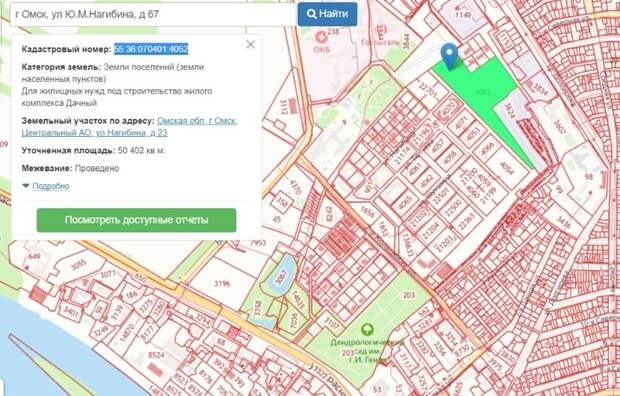Close the cadastral info popup

pos(250,44)
